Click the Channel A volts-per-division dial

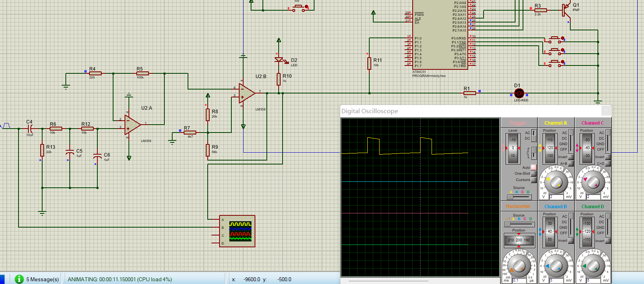coord(556,183)
